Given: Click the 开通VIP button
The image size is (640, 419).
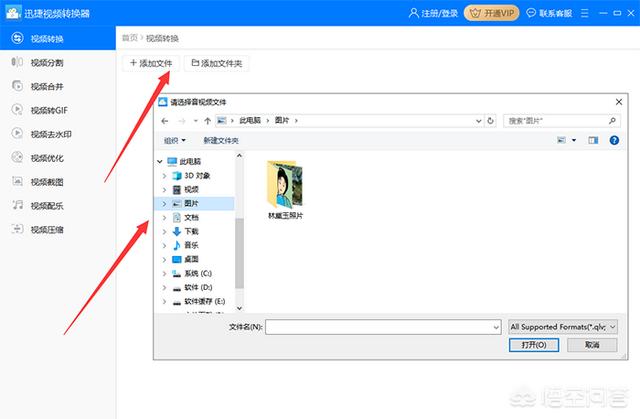Looking at the screenshot, I should click(x=491, y=13).
